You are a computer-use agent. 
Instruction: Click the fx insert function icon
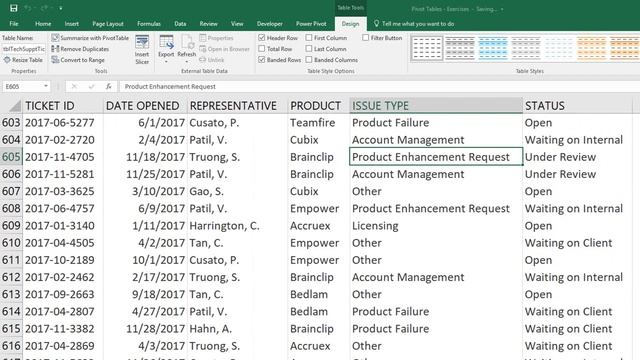pyautogui.click(x=109, y=87)
